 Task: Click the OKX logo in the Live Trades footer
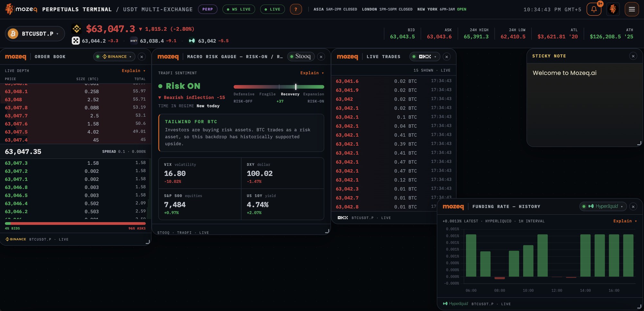pos(343,218)
